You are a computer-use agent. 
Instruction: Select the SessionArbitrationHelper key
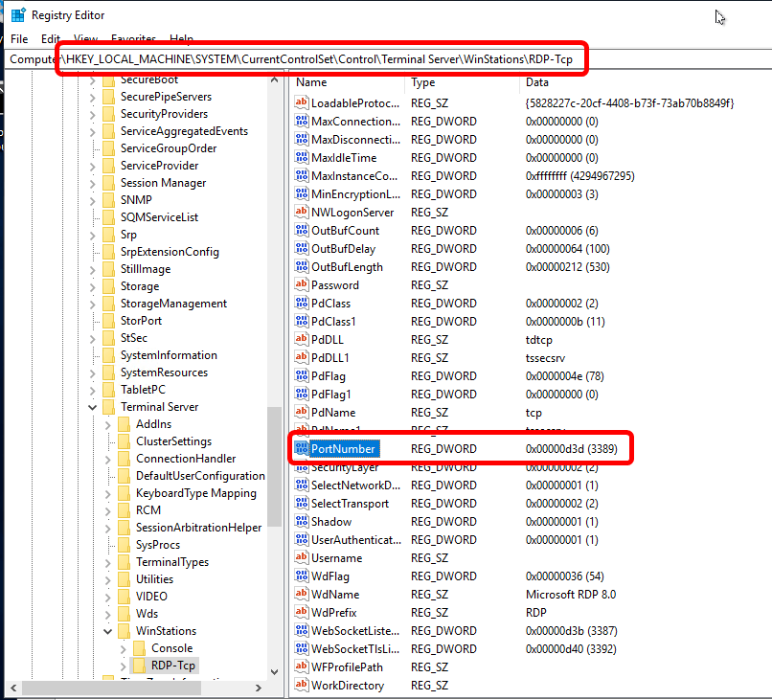coord(198,528)
